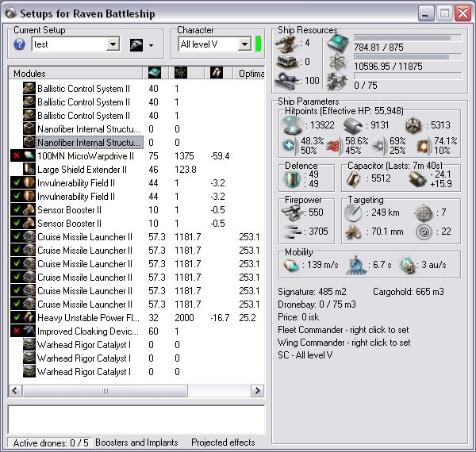The width and height of the screenshot is (476, 452).
Task: Select the Active drones tab
Action: point(51,442)
